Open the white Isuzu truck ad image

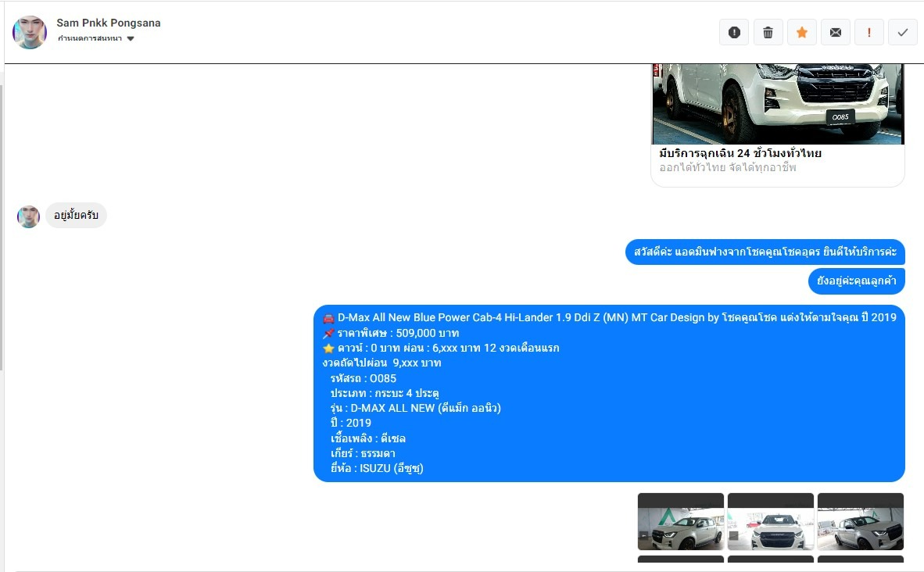pos(778,104)
